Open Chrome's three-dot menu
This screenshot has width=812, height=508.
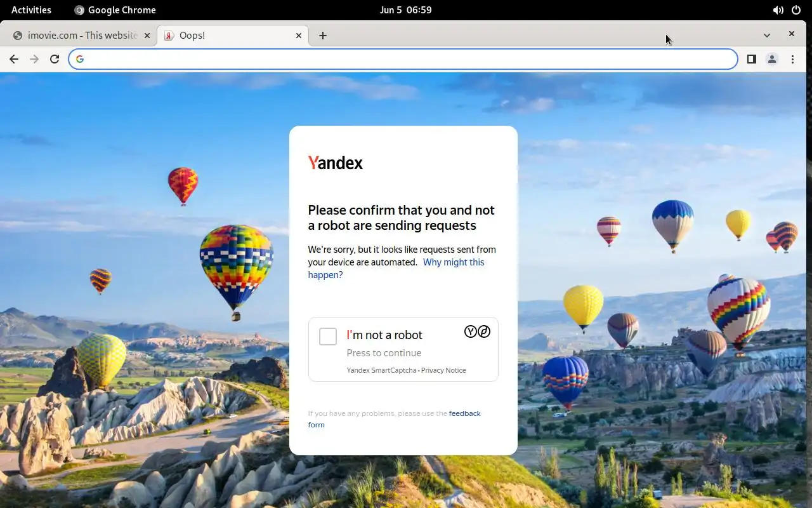(792, 59)
